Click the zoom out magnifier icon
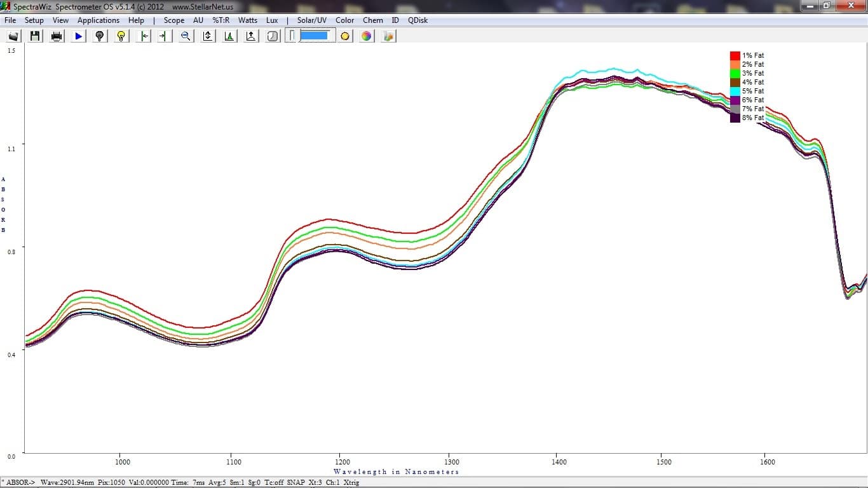The height and width of the screenshot is (488, 868). pos(186,36)
